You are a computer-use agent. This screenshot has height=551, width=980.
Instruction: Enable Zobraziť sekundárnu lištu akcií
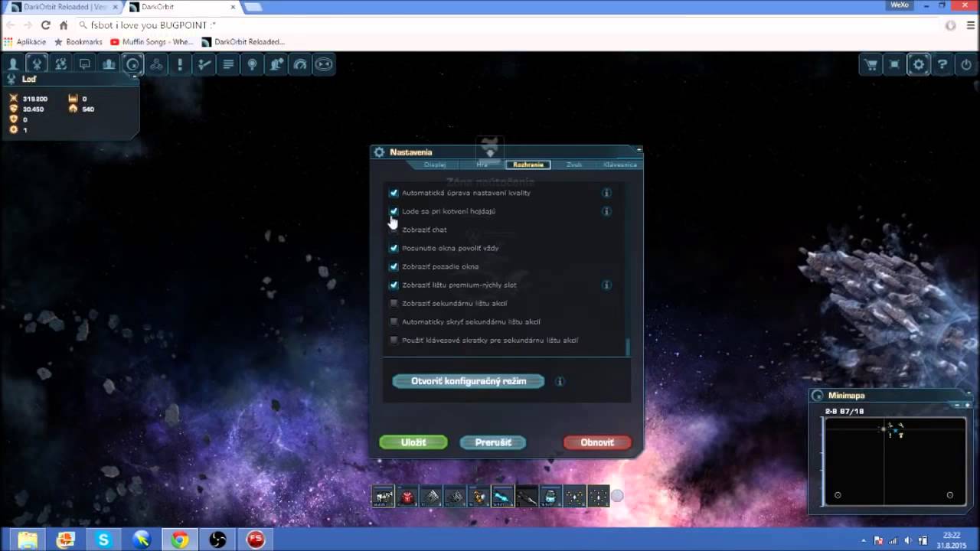(x=394, y=303)
